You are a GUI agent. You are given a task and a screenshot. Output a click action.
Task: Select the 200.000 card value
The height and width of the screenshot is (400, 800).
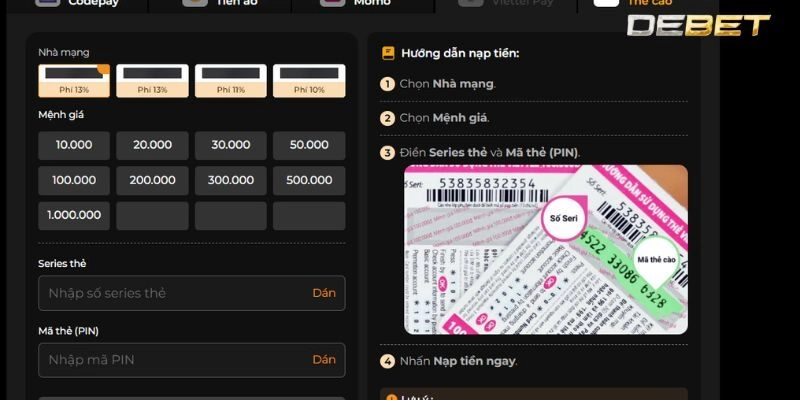152,181
